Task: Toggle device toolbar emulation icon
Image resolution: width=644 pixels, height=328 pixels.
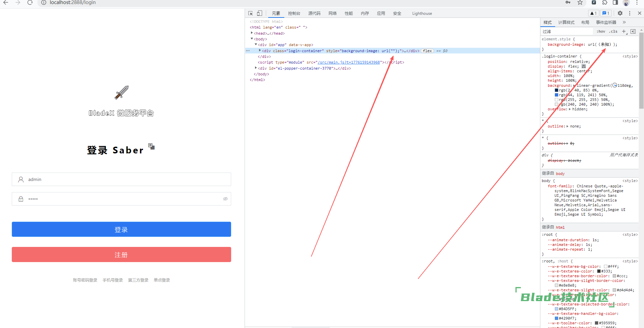Action: (x=259, y=13)
